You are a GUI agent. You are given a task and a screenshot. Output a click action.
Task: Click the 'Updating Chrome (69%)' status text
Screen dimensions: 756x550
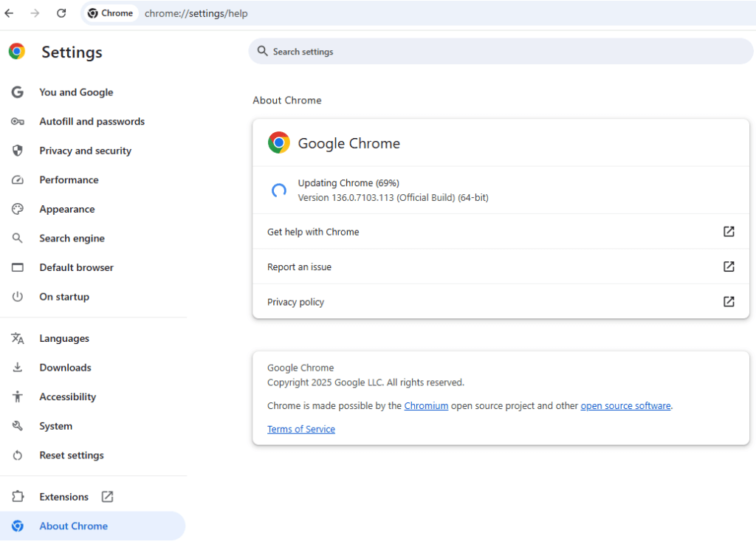click(348, 183)
